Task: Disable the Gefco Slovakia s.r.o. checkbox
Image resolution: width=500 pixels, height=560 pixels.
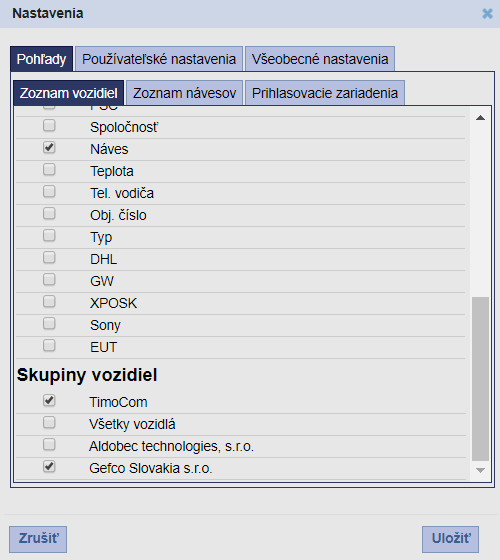Action: [49, 466]
